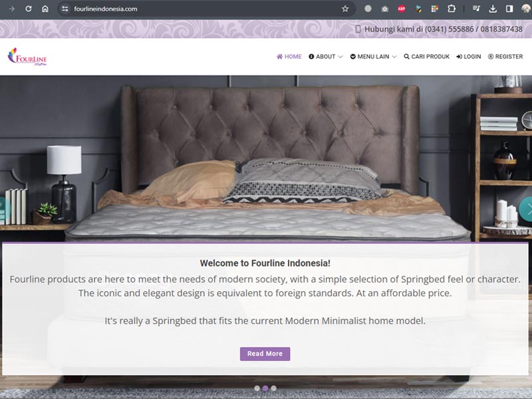Expand the MENU LAIN dropdown
The height and width of the screenshot is (399, 532).
point(373,57)
